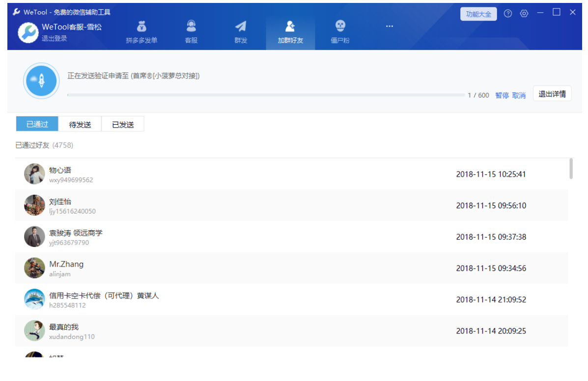This screenshot has height=381, width=588.
Task: Click the WeTool title bar wrench icon
Action: click(x=17, y=12)
